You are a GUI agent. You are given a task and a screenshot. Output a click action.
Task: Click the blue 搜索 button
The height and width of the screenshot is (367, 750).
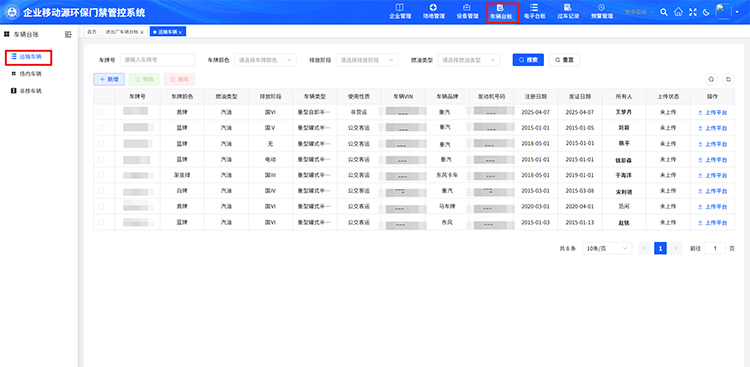tap(528, 60)
